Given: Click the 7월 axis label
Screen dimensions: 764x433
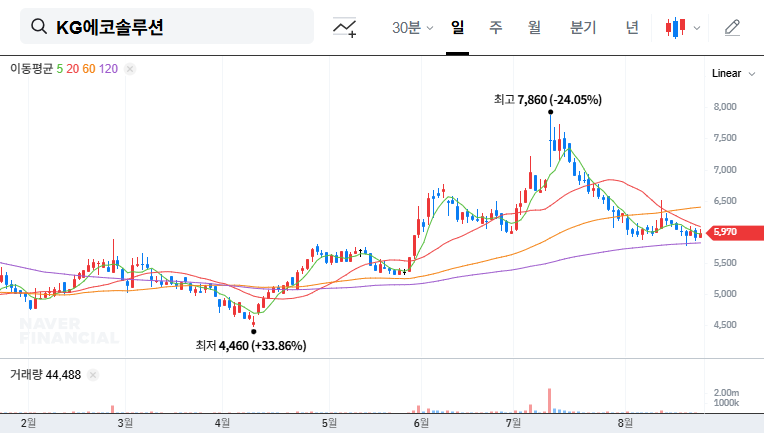Looking at the screenshot, I should (514, 423).
